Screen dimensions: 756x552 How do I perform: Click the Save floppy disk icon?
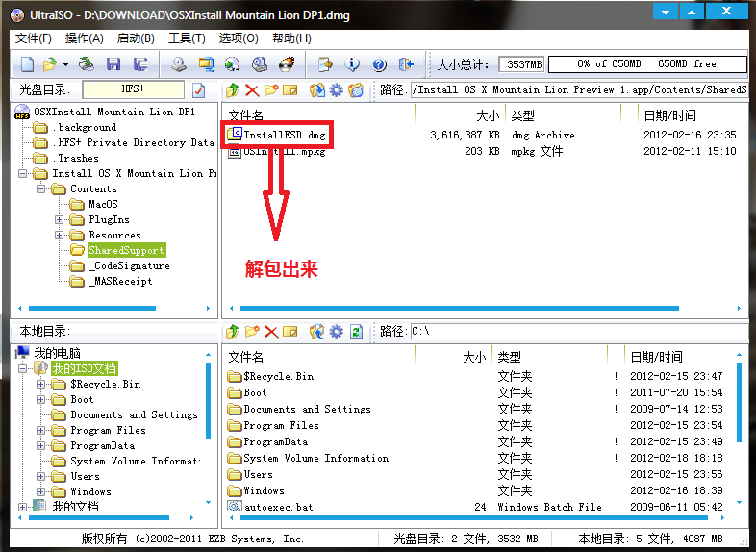pos(113,64)
